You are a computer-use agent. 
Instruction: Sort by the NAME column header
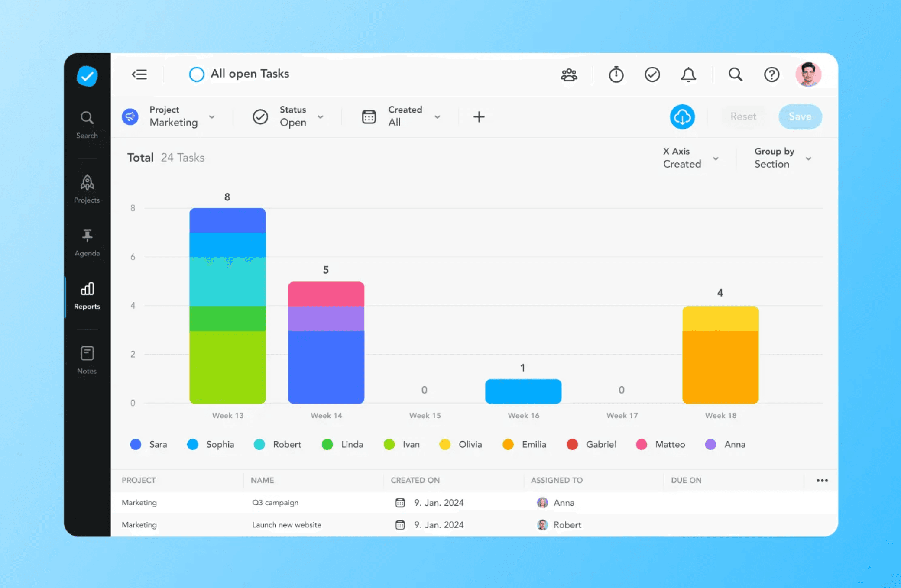(262, 480)
